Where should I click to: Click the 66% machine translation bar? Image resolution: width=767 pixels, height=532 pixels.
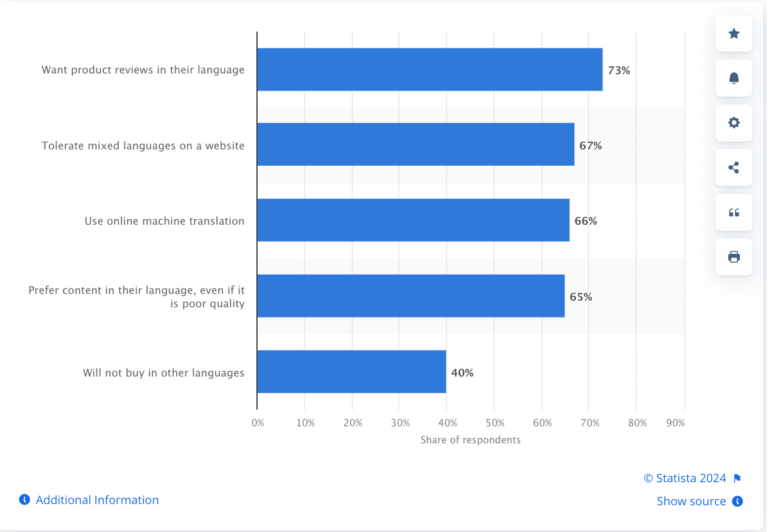tap(413, 220)
